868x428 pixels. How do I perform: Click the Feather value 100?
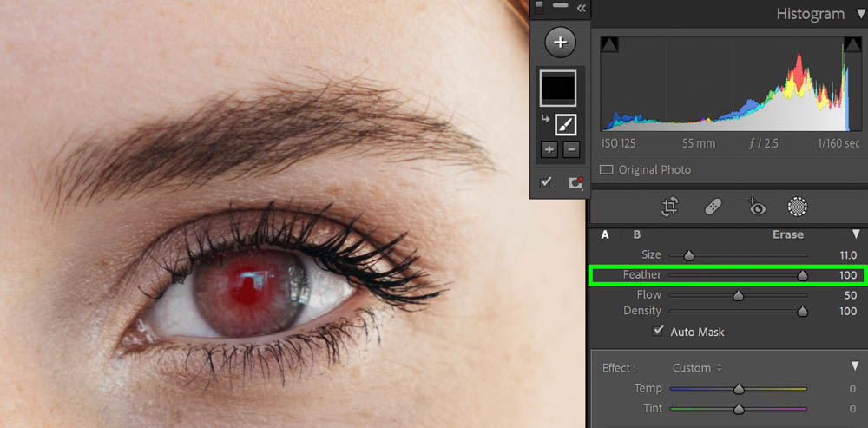[847, 275]
